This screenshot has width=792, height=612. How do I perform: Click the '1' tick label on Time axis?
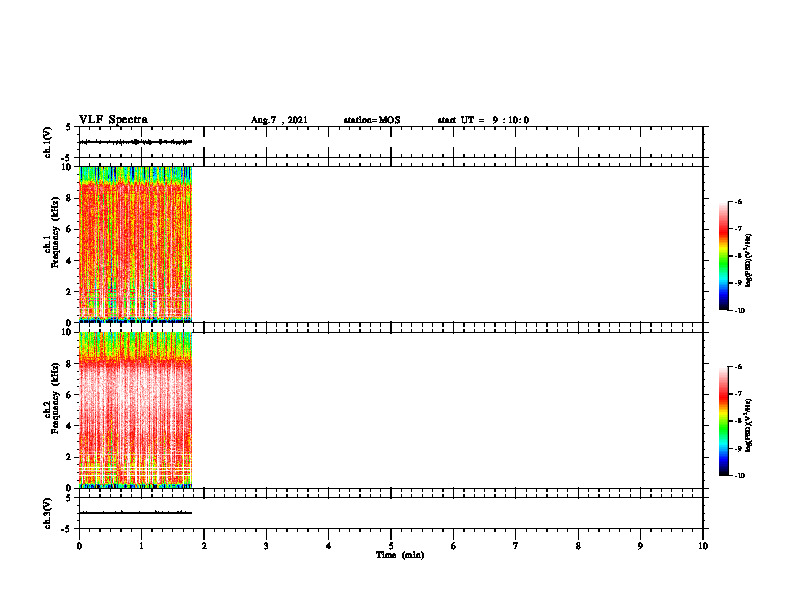tap(141, 545)
